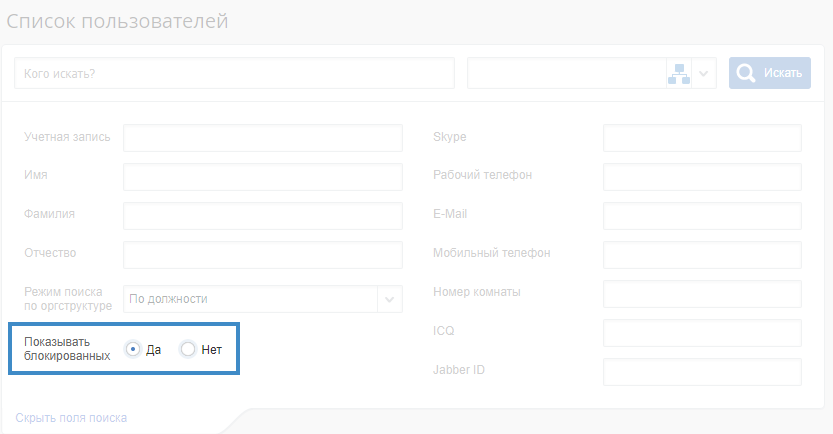Image resolution: width=833 pixels, height=434 pixels.
Task: Click the E-Mail input field
Action: pyautogui.click(x=702, y=216)
